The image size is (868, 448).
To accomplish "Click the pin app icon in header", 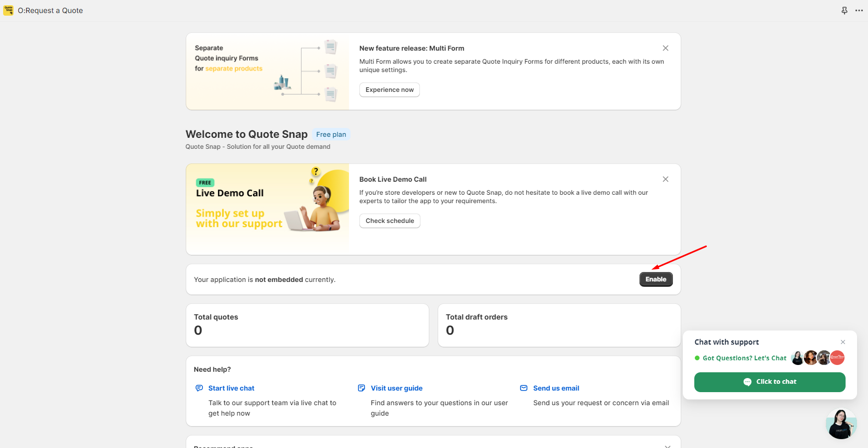I will point(845,10).
